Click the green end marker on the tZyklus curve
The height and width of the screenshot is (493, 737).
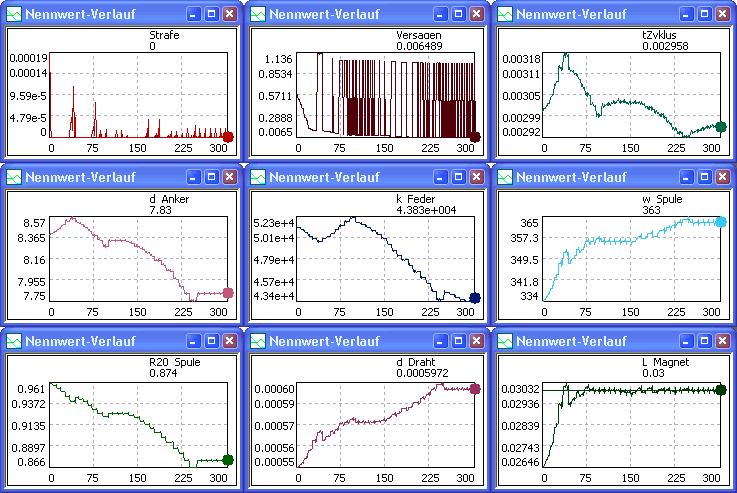coord(721,127)
